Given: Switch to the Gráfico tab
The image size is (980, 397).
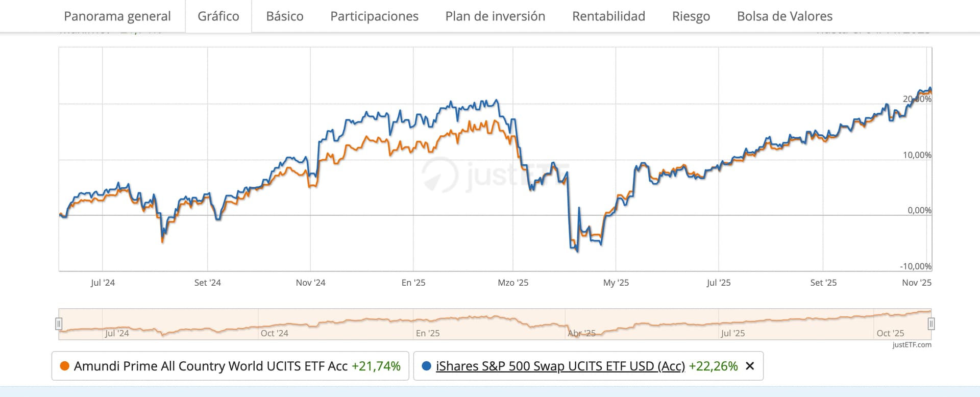Looking at the screenshot, I should pyautogui.click(x=218, y=16).
